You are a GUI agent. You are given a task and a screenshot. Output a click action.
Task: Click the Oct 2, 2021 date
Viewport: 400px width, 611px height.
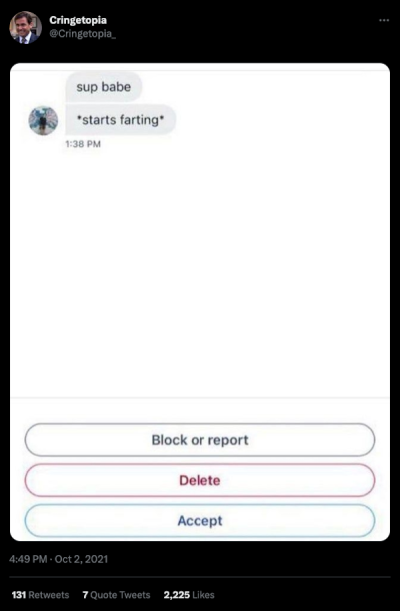click(x=81, y=559)
